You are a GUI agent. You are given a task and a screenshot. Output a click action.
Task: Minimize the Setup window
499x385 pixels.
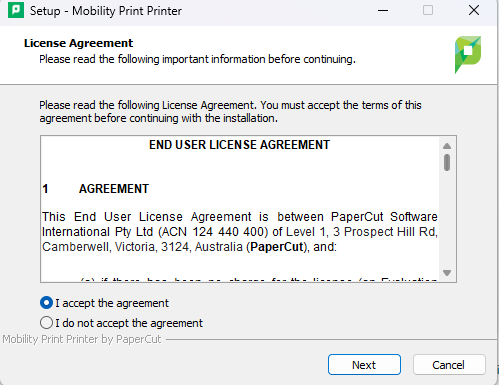[x=383, y=10]
